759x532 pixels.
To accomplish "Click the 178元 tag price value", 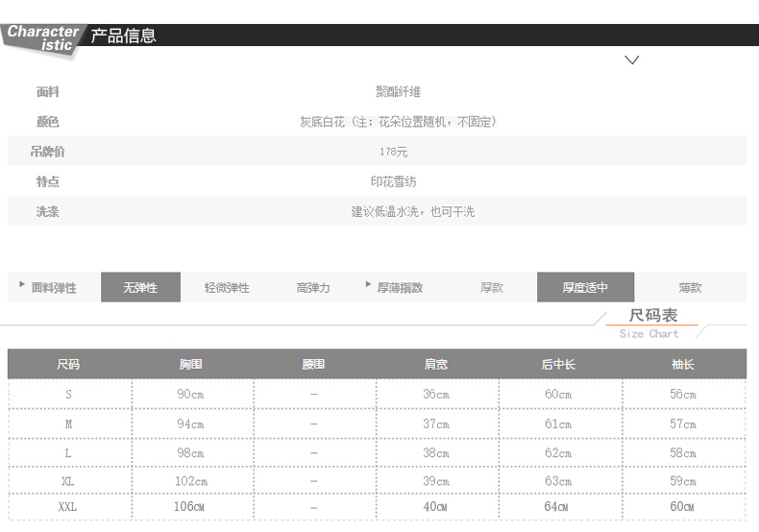I will pyautogui.click(x=394, y=152).
